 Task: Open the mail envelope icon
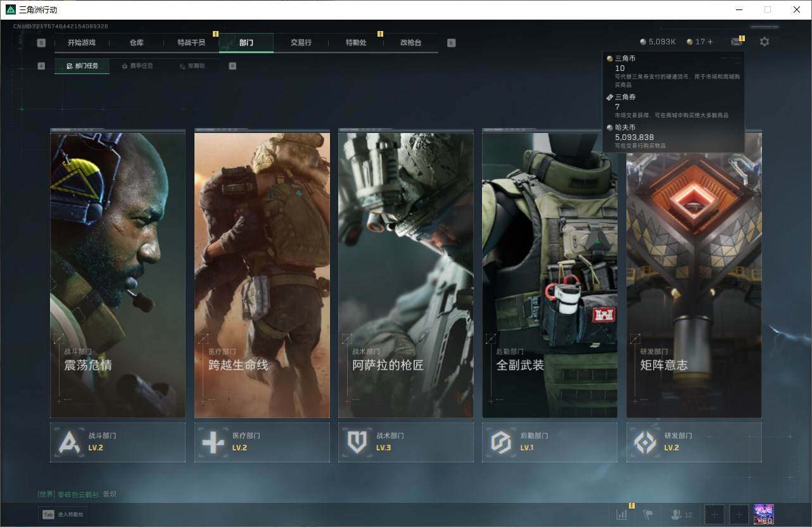(x=736, y=42)
